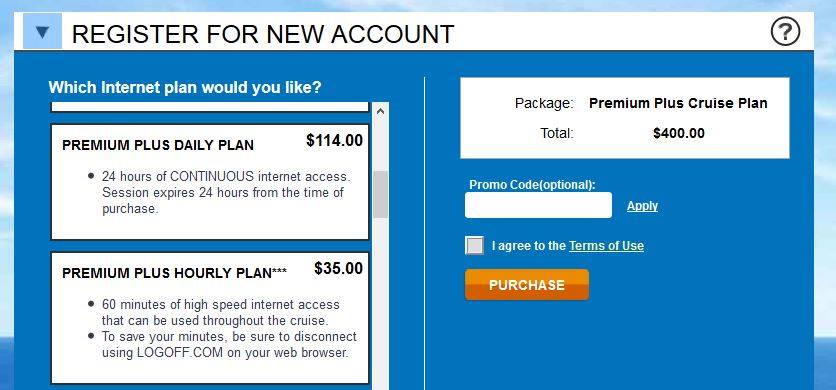Viewport: 836px width, 390px height.
Task: Click the $400.00 total amount
Action: point(679,133)
